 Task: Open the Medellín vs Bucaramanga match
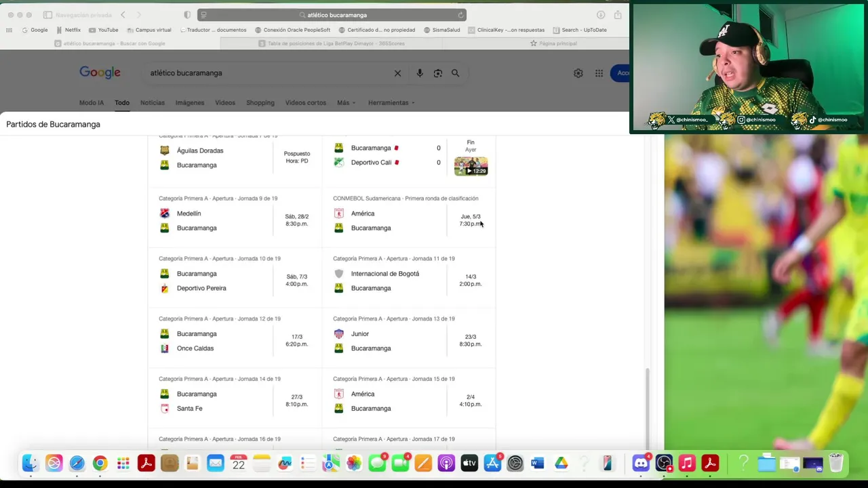235,218
